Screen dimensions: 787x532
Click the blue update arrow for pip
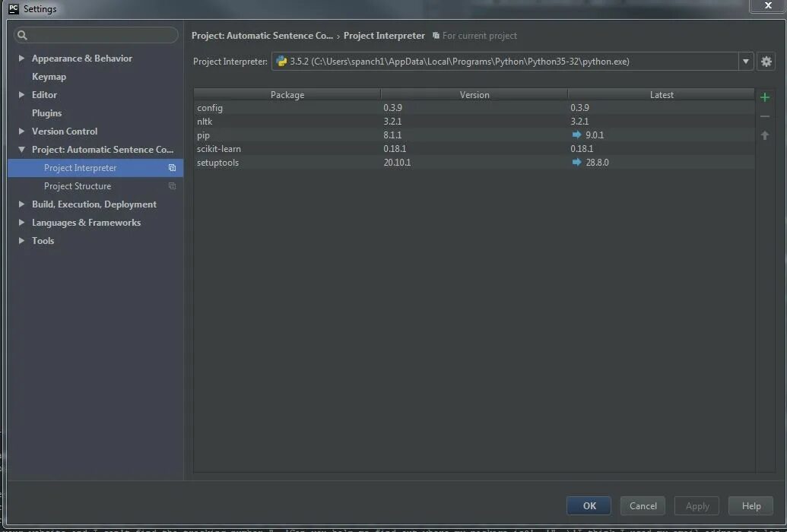coord(576,135)
